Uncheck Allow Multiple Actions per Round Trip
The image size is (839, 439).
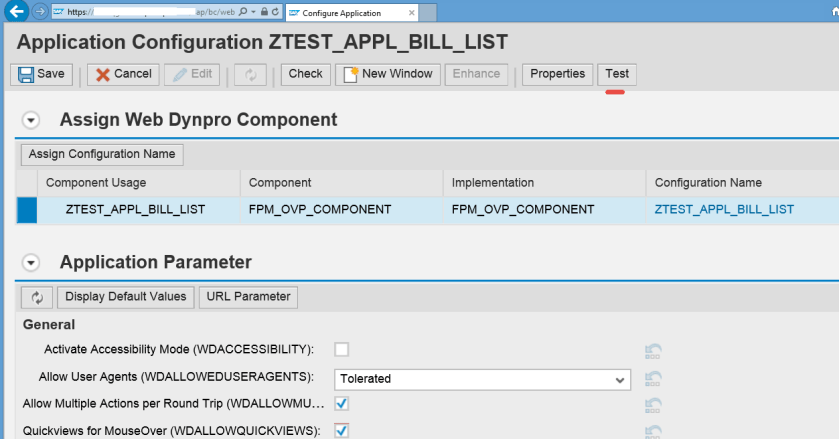(341, 403)
